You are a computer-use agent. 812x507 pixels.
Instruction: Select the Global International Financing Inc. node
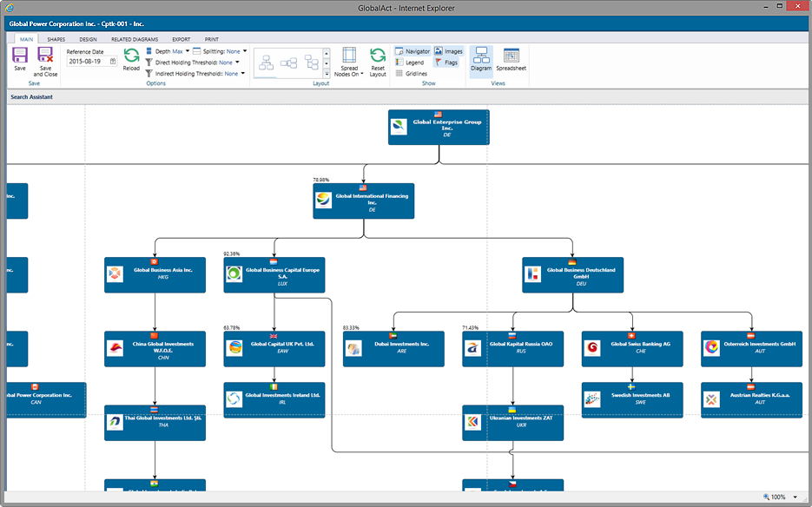coord(364,201)
